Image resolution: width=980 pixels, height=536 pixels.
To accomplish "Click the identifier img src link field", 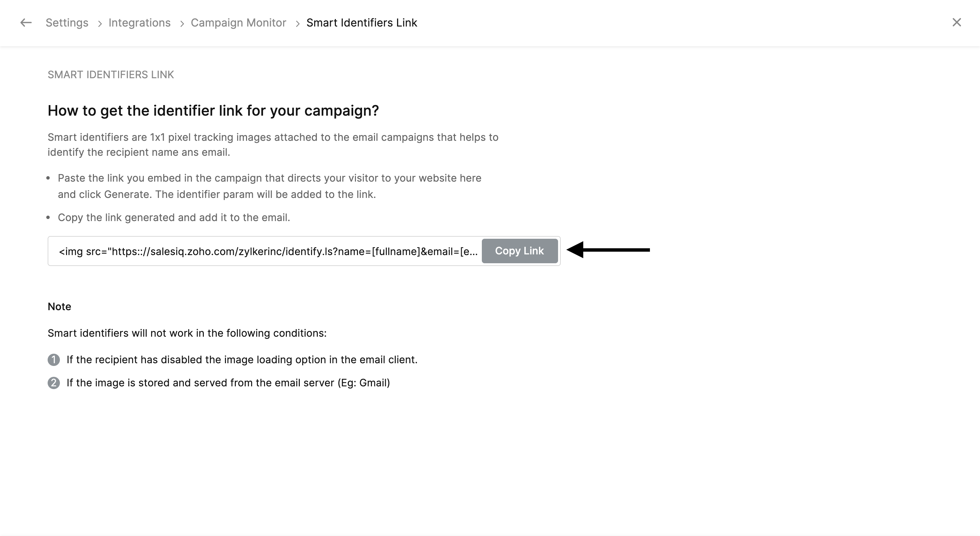I will (268, 251).
